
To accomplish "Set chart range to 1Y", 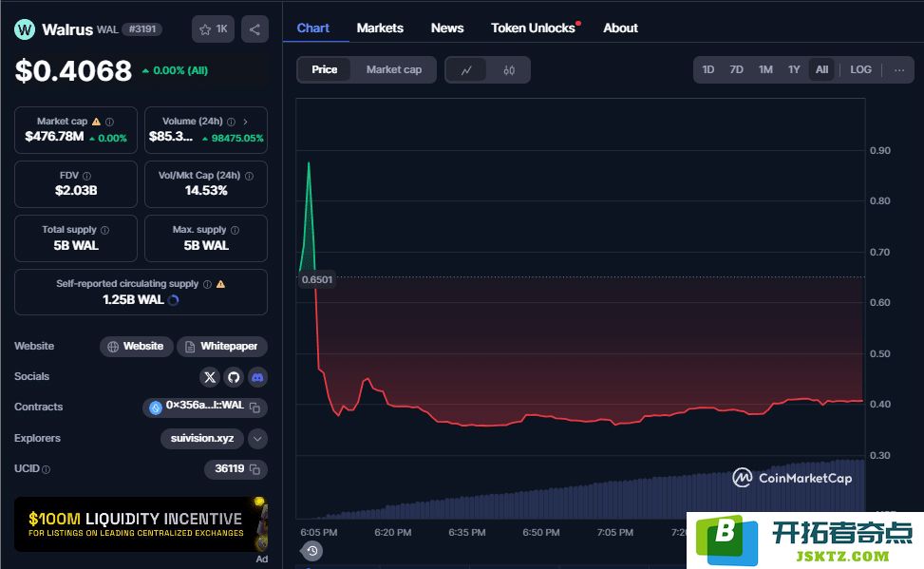I will [x=794, y=69].
